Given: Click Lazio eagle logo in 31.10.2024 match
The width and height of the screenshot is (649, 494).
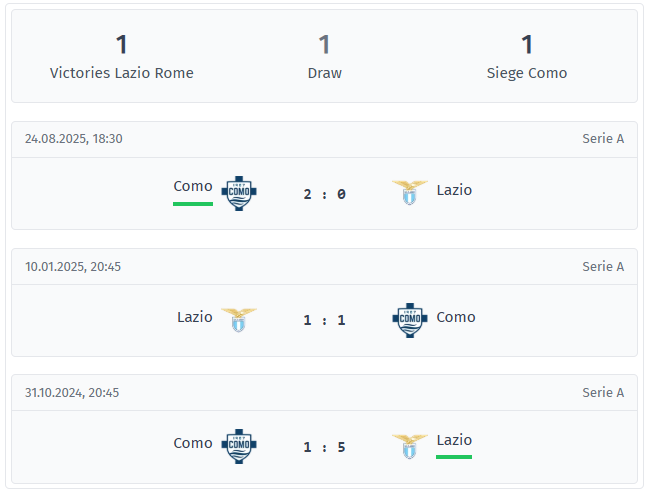Looking at the screenshot, I should 409,446.
